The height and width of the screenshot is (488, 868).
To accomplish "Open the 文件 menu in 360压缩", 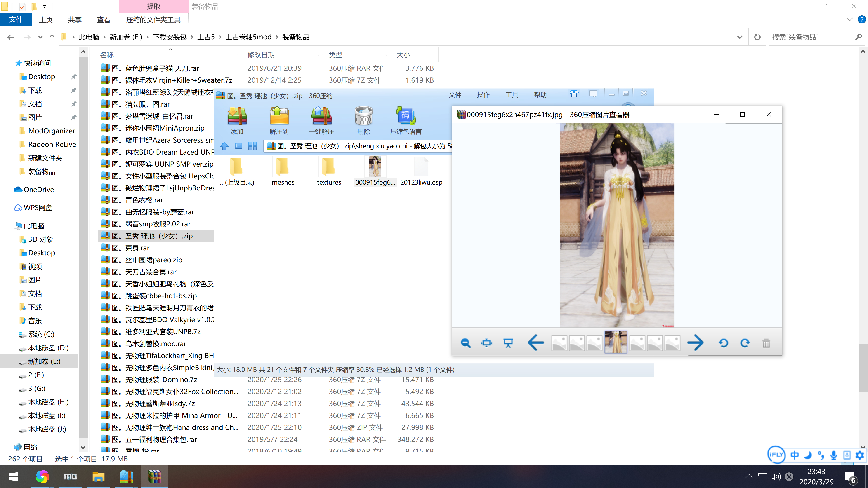I will pos(455,95).
